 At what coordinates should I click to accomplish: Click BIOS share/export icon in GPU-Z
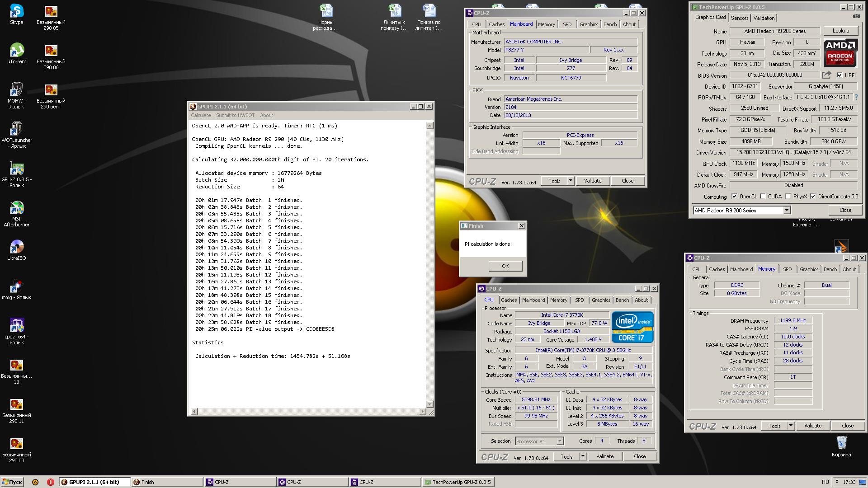(x=826, y=75)
